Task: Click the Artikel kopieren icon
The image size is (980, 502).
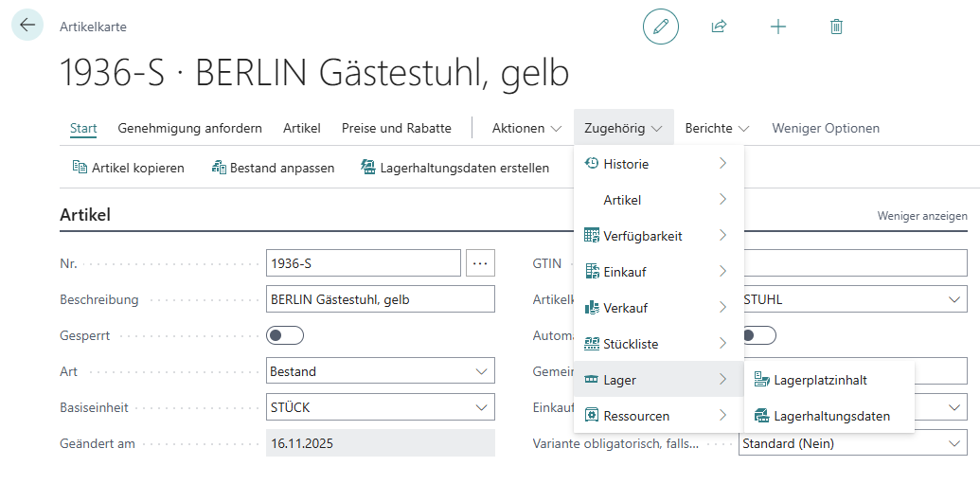Action: tap(80, 167)
